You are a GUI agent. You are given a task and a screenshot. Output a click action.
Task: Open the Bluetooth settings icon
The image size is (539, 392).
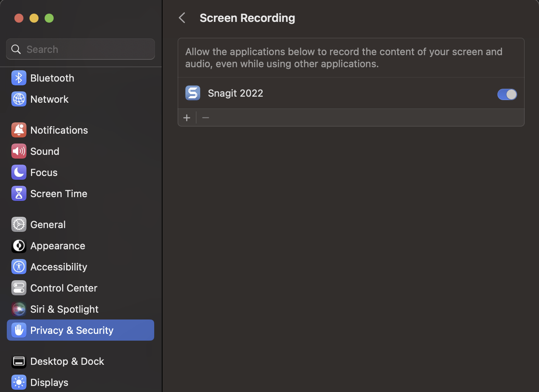19,78
